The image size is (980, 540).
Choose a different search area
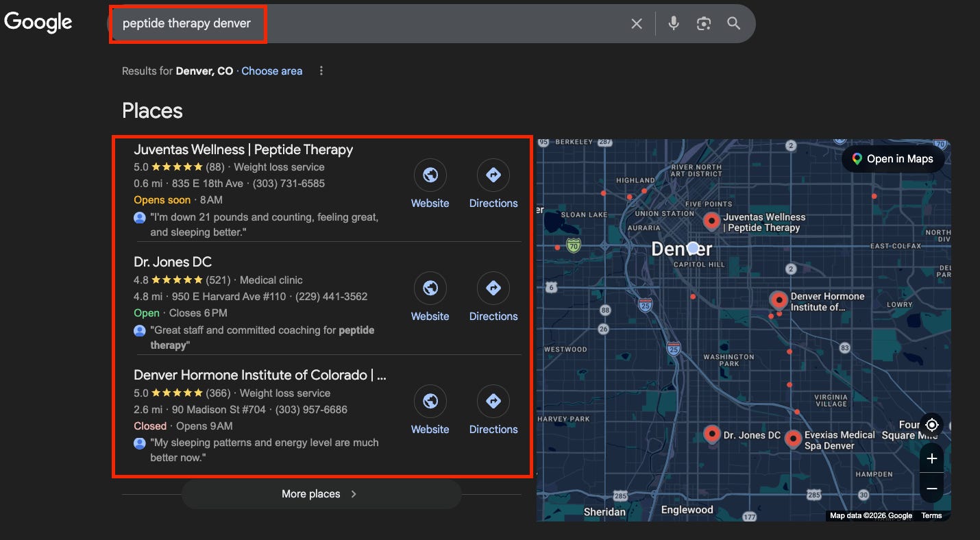click(x=271, y=71)
